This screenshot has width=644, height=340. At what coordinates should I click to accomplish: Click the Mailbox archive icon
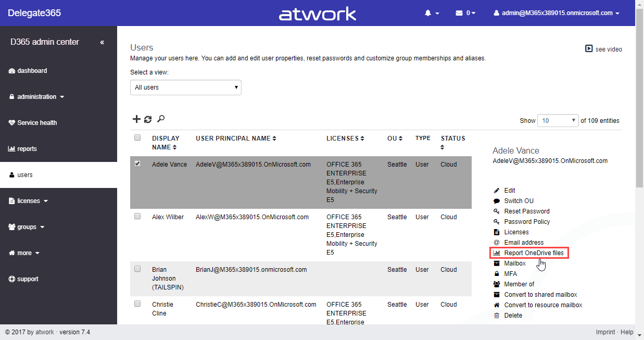[x=496, y=263]
